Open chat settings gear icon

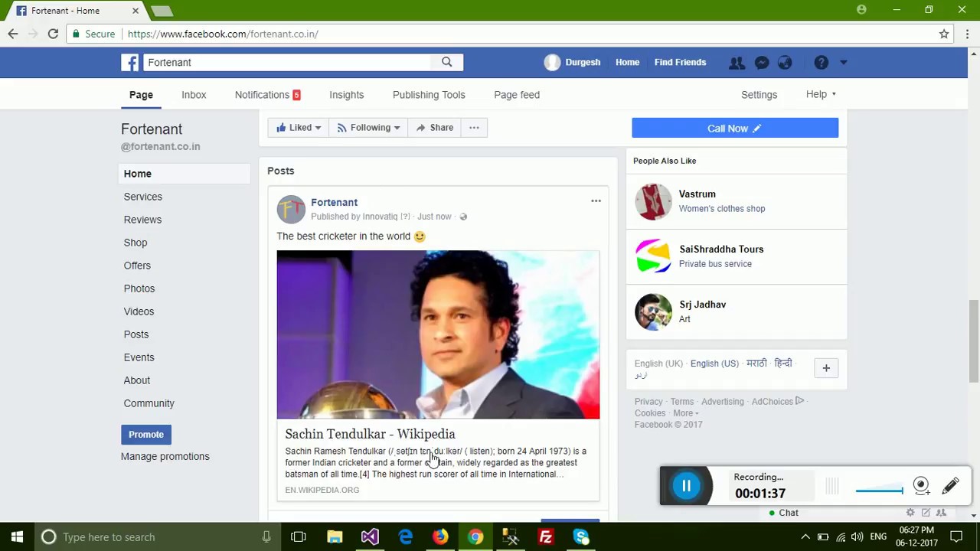click(x=910, y=513)
